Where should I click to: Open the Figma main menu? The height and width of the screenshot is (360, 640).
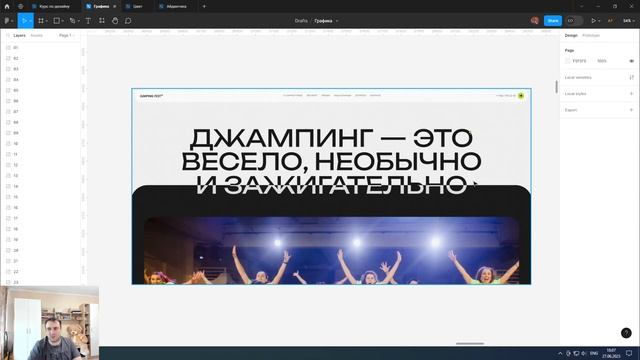click(8, 20)
